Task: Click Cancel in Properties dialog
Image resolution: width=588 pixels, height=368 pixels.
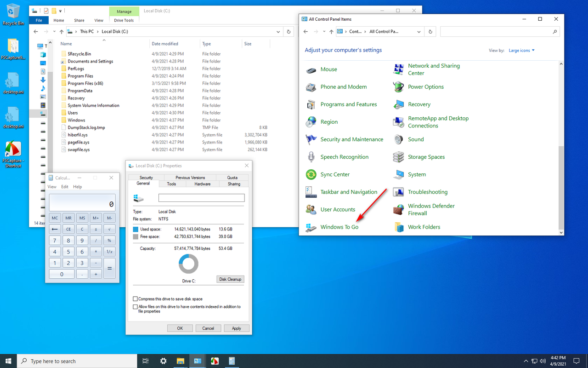Action: pos(208,328)
